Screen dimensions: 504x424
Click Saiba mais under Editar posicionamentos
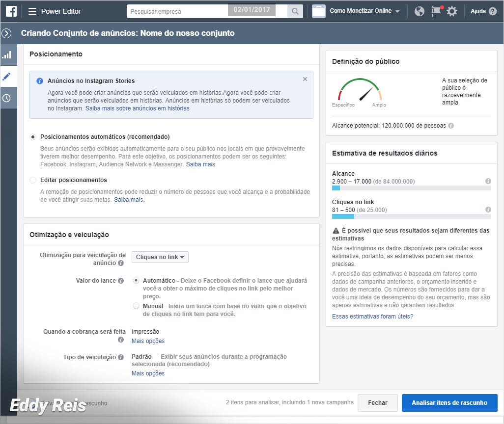click(x=129, y=199)
